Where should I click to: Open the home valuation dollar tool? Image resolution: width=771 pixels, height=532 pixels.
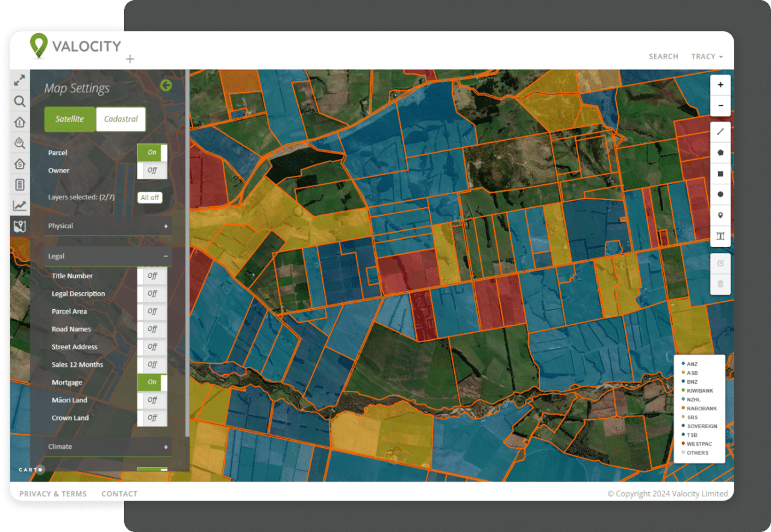click(20, 164)
